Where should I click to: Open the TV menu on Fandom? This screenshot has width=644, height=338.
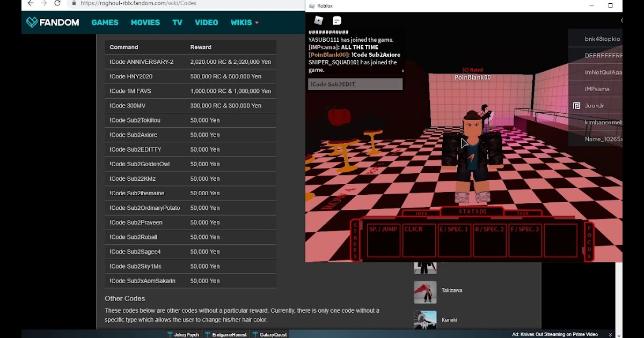pos(177,23)
